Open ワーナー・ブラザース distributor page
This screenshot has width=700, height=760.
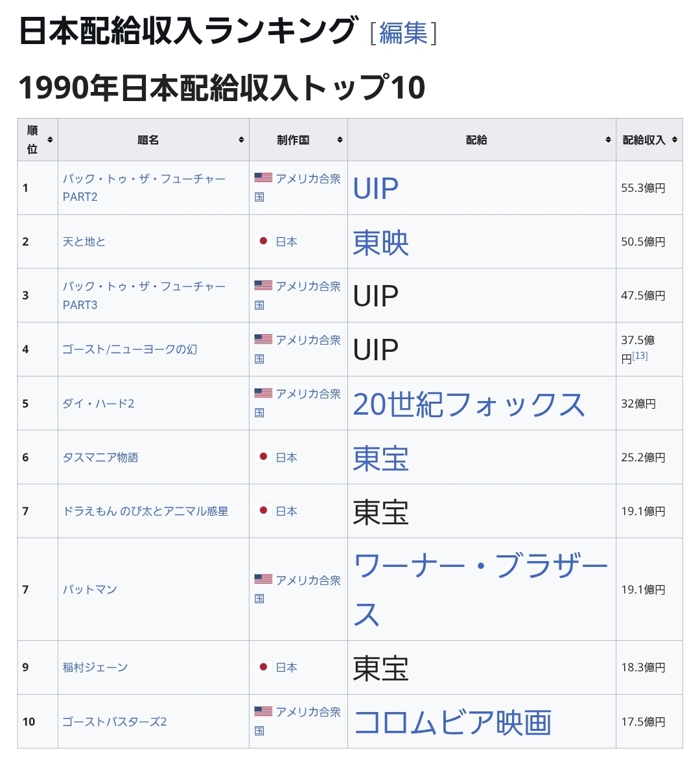click(x=480, y=566)
